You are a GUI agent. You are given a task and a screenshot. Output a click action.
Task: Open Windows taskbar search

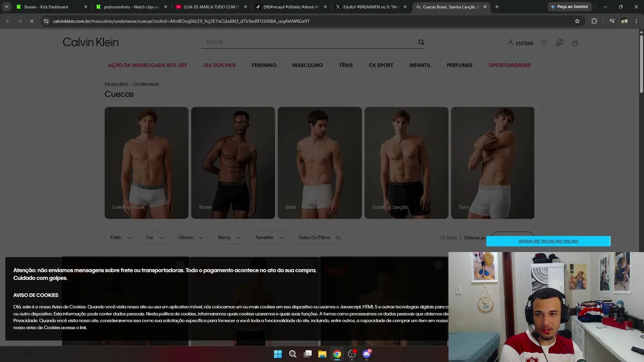coord(293,354)
